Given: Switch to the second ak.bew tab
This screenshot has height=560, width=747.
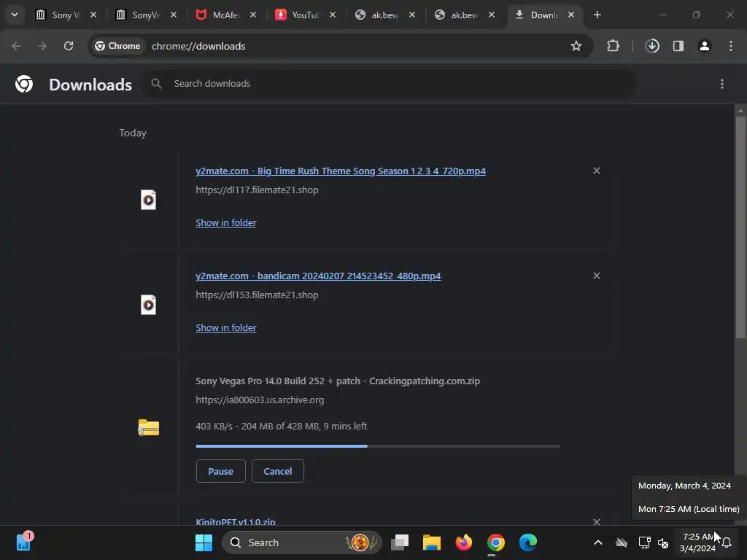Looking at the screenshot, I should [x=457, y=15].
